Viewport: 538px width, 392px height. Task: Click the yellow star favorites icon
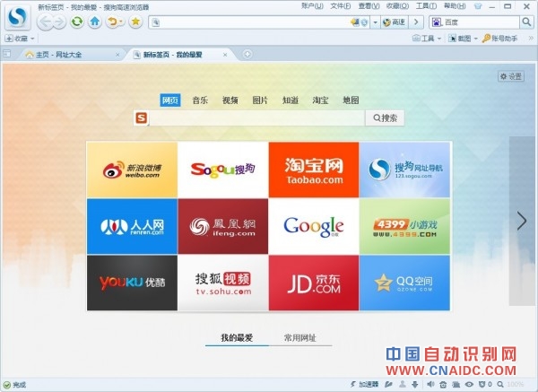(135, 22)
